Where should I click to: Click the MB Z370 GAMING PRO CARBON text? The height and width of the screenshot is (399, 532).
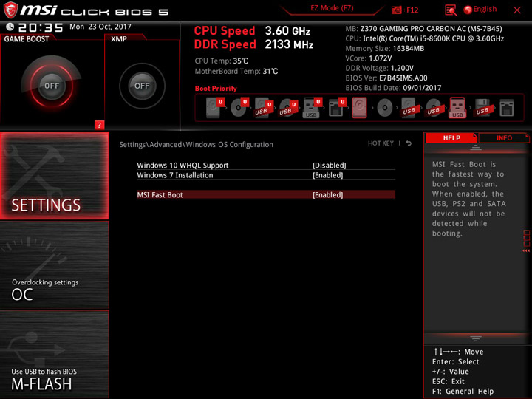coord(424,29)
